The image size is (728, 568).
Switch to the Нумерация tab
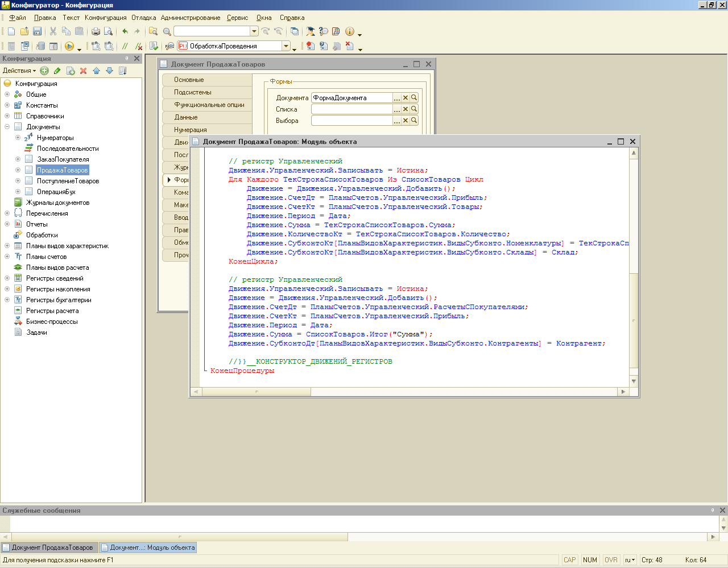pyautogui.click(x=191, y=130)
